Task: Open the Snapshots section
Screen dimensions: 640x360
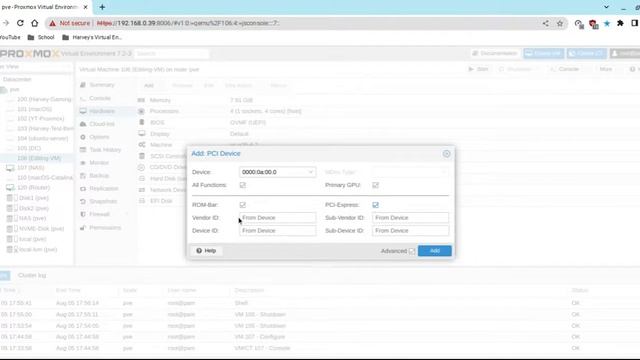Action: pyautogui.click(x=103, y=202)
